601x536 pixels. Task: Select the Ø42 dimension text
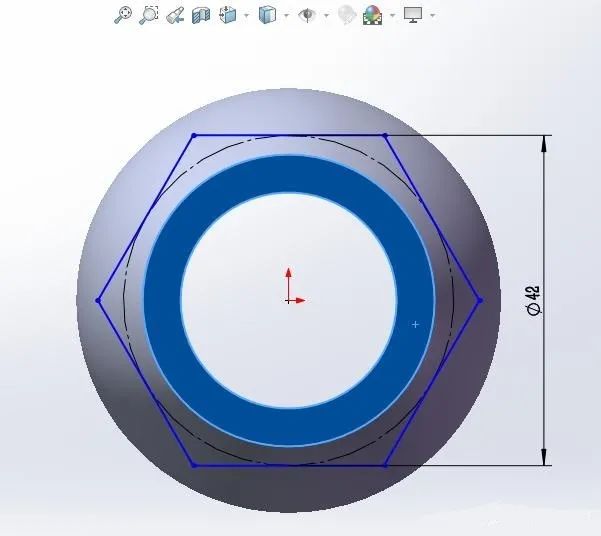[533, 300]
